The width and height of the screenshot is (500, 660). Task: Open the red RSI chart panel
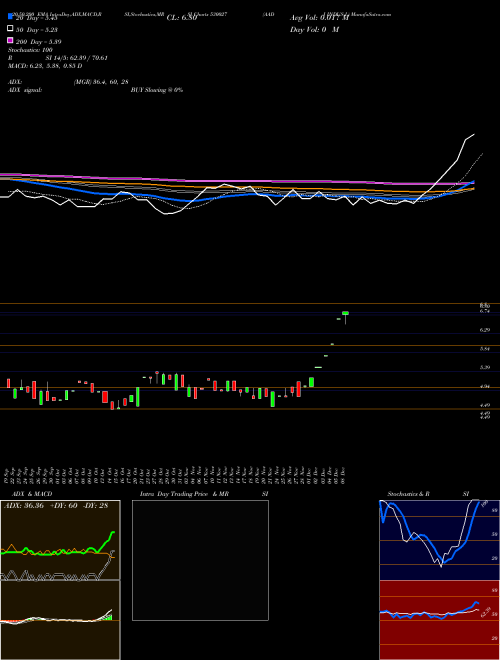coord(439,620)
